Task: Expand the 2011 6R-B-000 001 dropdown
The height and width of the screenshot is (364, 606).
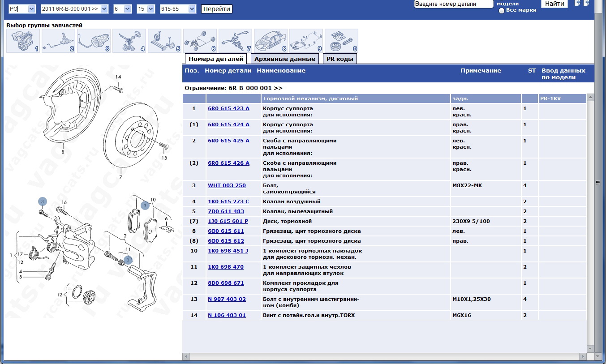Action: (x=74, y=9)
